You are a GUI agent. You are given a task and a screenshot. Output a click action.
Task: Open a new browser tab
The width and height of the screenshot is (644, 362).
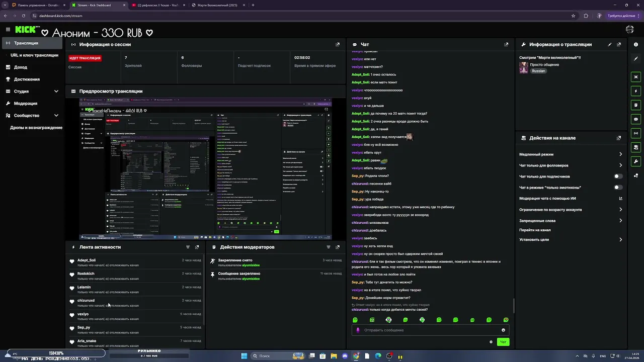(x=253, y=5)
